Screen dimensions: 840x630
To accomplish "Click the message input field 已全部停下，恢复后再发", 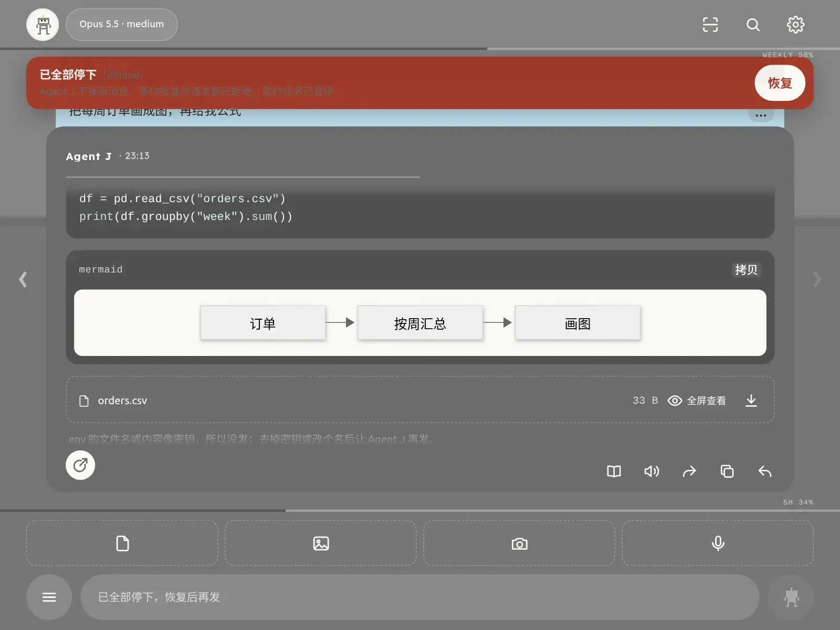I will click(x=420, y=597).
